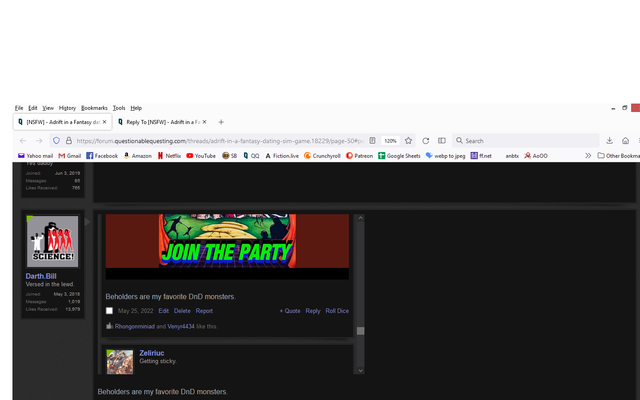
Task: Open a new tab with plus button
Action: pyautogui.click(x=221, y=122)
